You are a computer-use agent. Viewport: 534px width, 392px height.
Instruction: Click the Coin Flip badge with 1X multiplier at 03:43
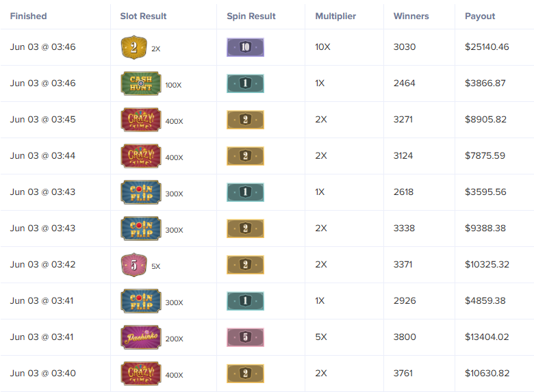140,192
